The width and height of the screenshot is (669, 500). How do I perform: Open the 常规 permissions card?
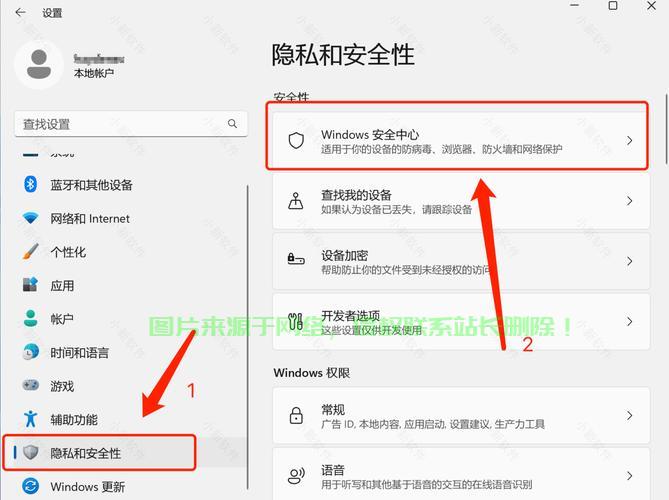tap(461, 415)
